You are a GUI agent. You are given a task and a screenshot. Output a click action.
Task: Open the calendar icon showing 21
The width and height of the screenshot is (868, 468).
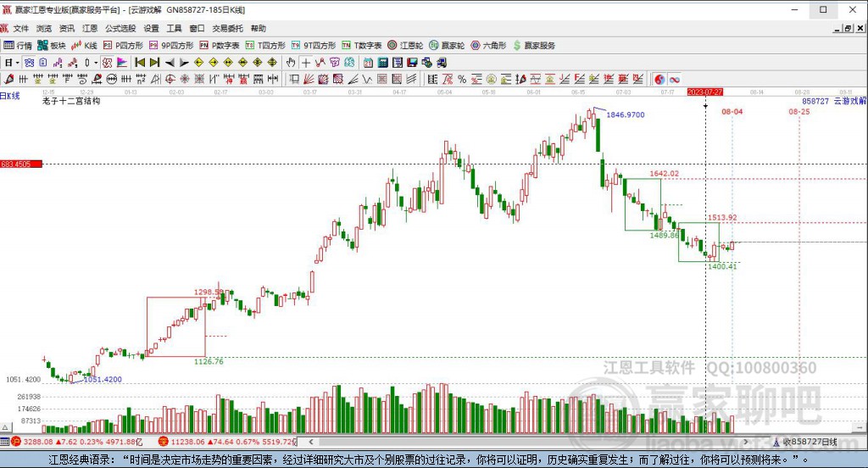click(368, 63)
